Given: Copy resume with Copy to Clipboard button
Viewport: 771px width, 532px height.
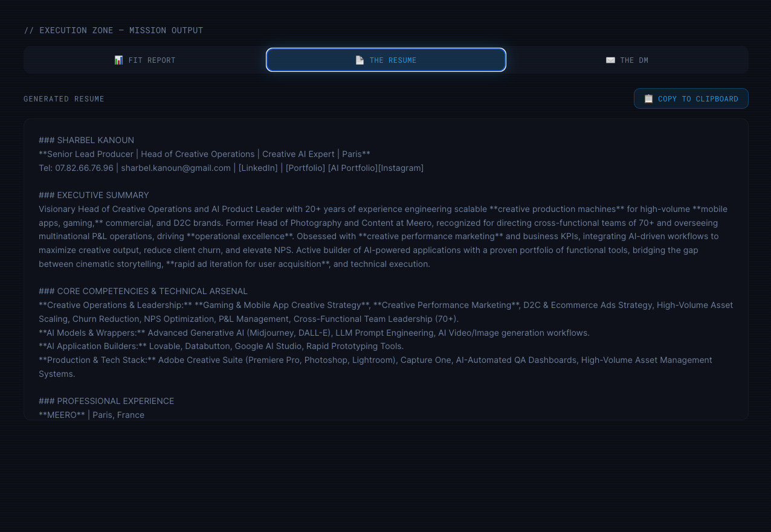Looking at the screenshot, I should [x=691, y=99].
